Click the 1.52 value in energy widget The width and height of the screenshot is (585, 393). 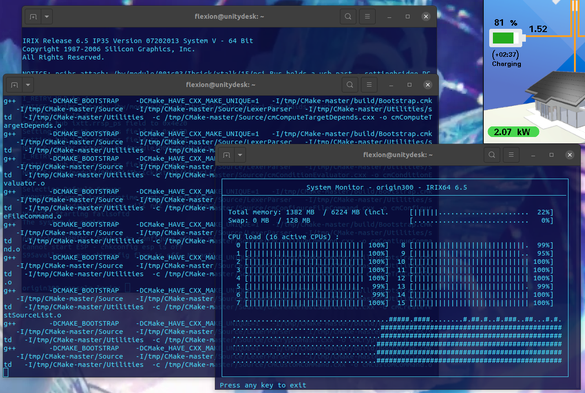538,29
